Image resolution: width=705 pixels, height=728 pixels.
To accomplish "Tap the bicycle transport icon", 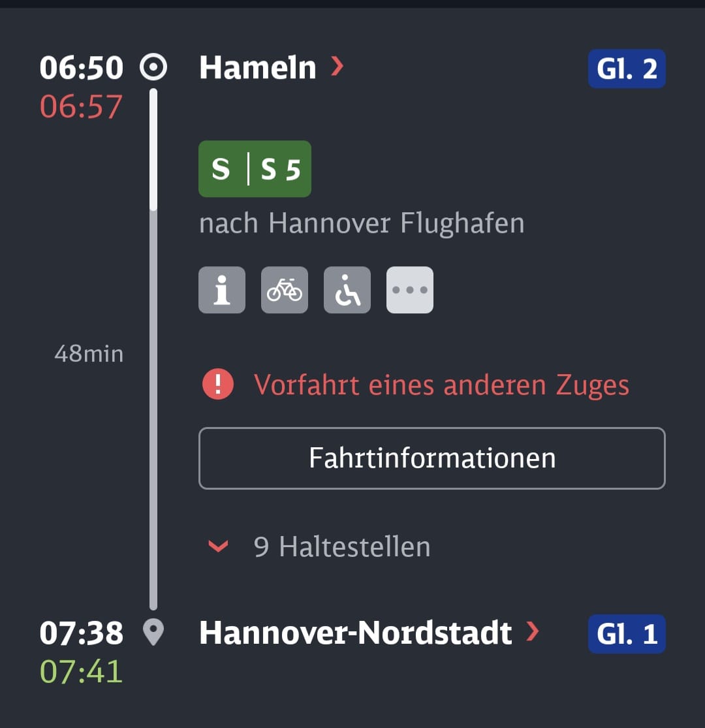I will click(285, 290).
